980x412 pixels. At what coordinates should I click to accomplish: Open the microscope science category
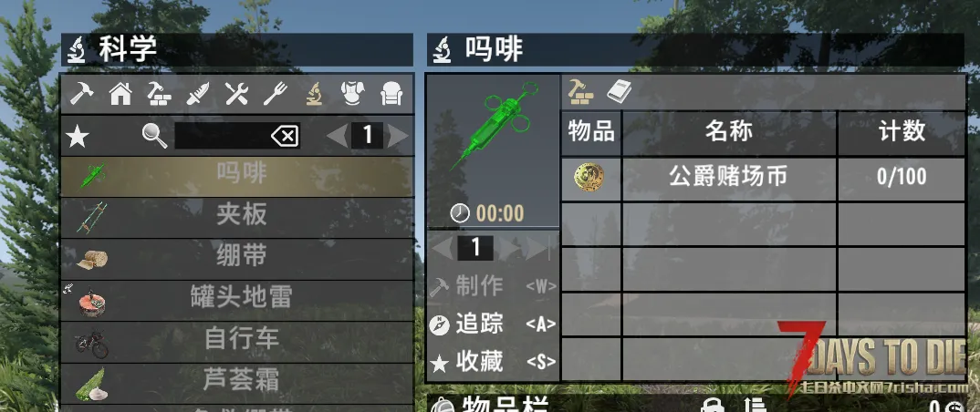tap(314, 94)
